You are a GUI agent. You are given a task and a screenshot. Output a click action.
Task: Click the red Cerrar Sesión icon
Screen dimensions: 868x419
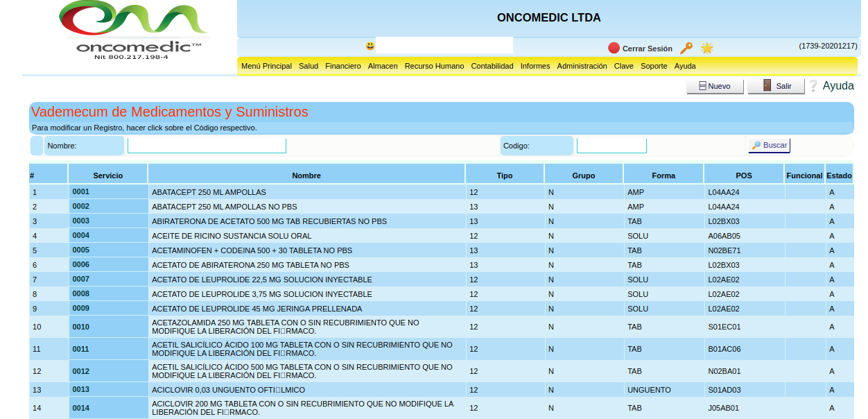(x=614, y=48)
